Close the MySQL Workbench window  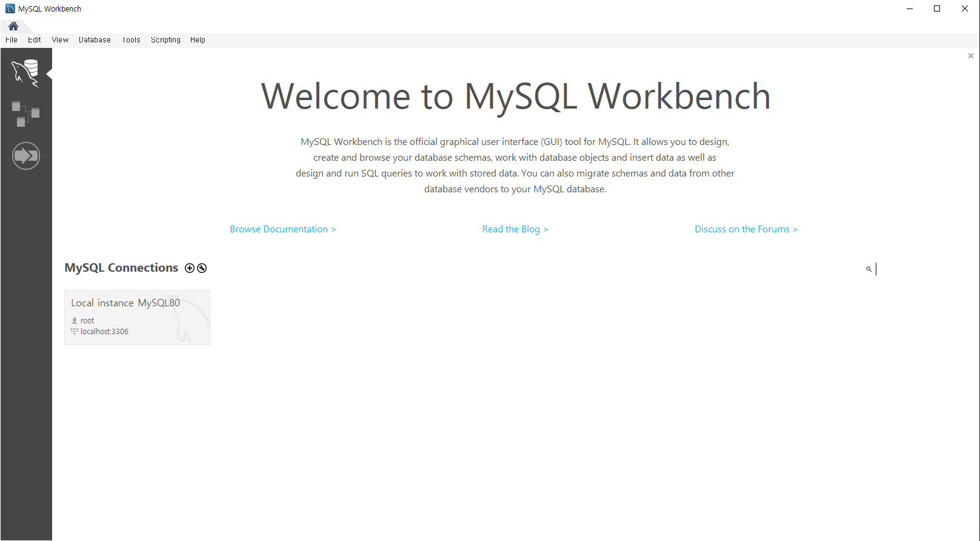(965, 8)
